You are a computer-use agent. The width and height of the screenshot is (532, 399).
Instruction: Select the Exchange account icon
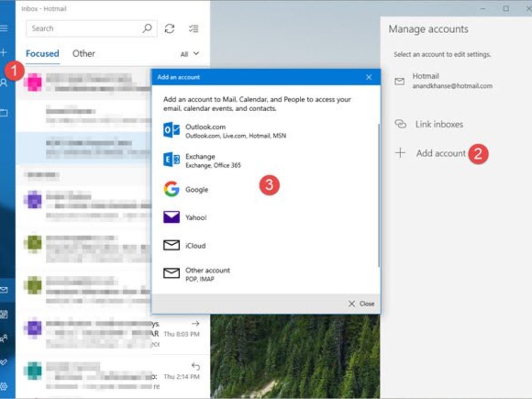tap(171, 160)
